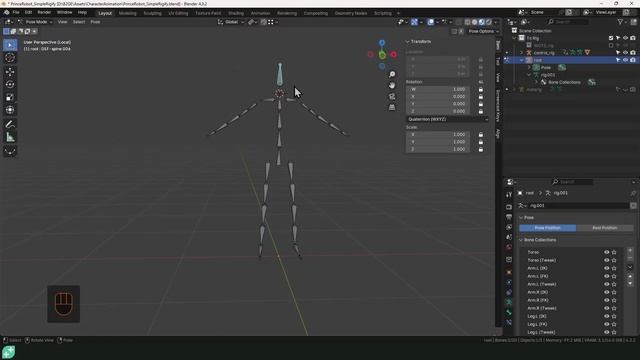Open the Scene properties tab
The width and height of the screenshot is (640, 360).
(509, 237)
